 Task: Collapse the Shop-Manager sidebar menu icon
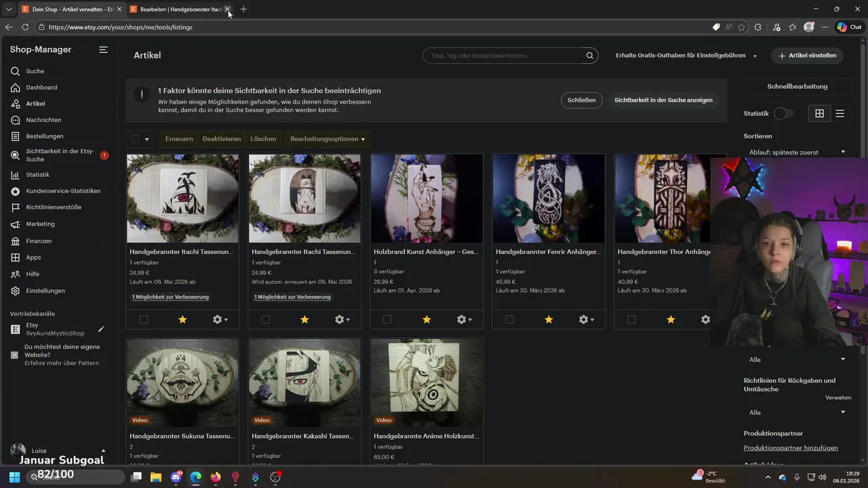pos(103,50)
